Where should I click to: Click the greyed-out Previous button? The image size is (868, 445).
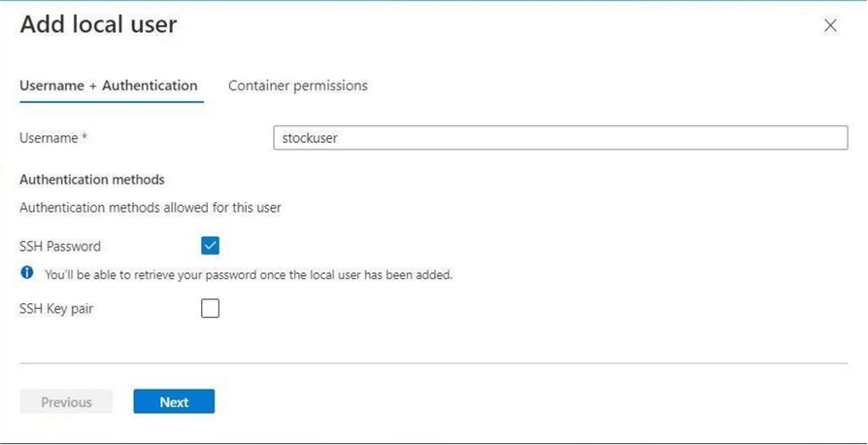coord(66,402)
